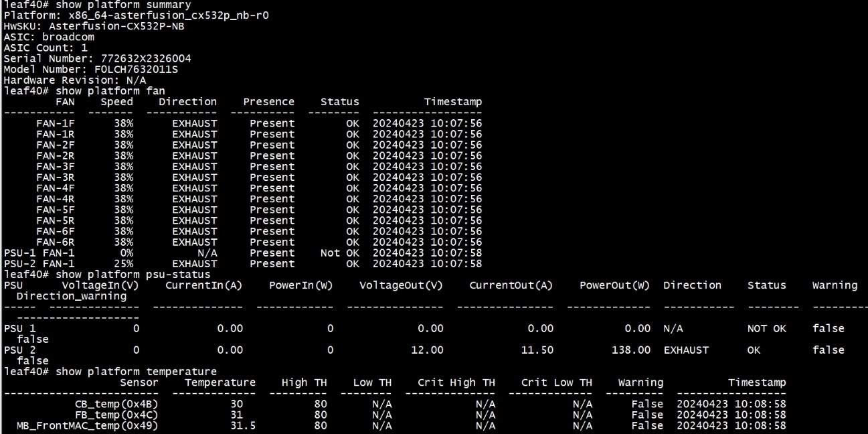Click the FAN-1F row name
The height and width of the screenshot is (434, 868).
(56, 123)
